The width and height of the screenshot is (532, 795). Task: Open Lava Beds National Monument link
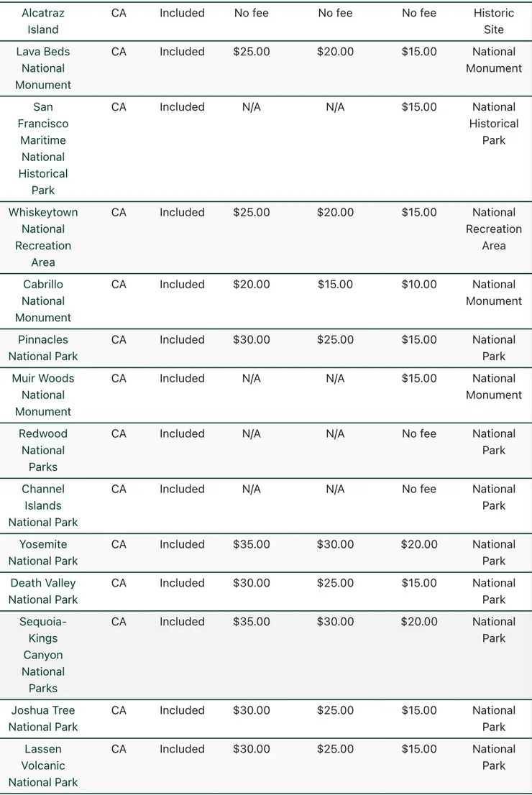click(43, 68)
